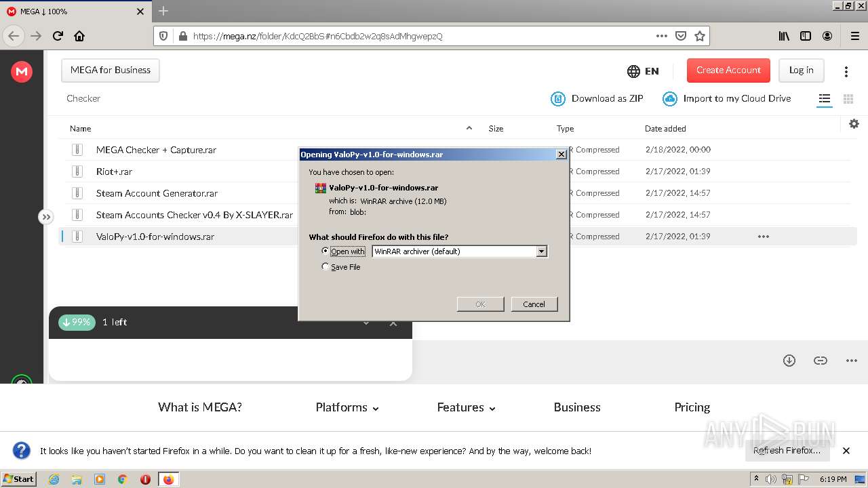Viewport: 868px width, 488px height.
Task: Reload the page in Firefox
Action: point(58,36)
